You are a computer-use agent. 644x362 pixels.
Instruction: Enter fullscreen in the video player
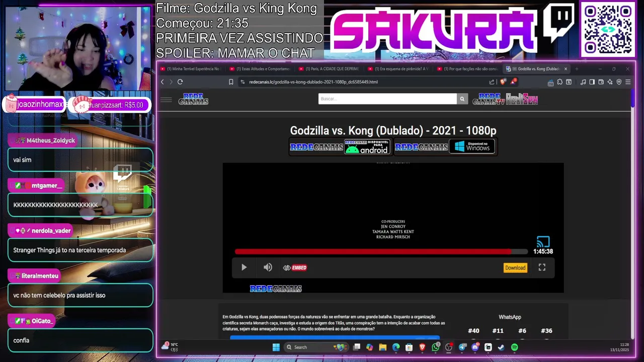pos(542,267)
